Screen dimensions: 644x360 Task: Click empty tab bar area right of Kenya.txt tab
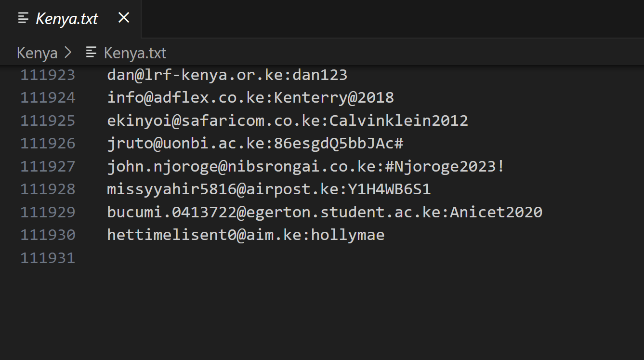(x=385, y=19)
